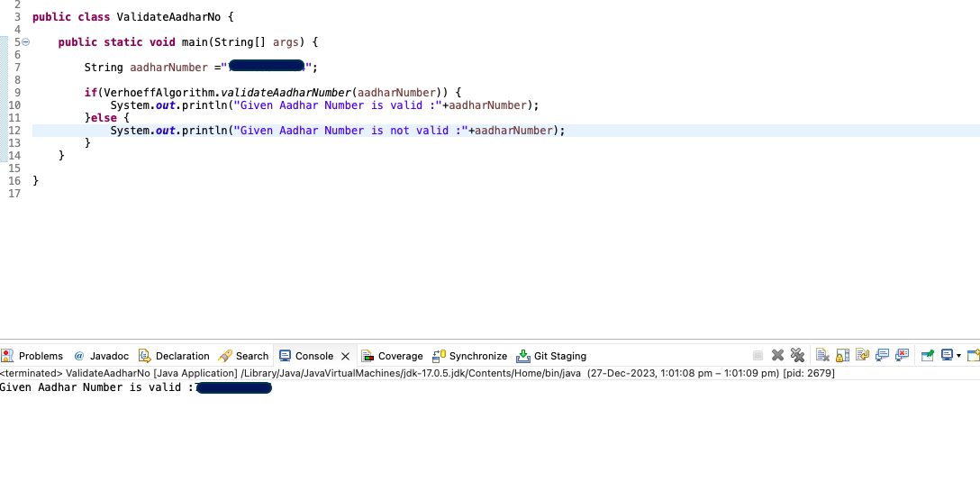
Task: Switch to the Problems tab
Action: click(32, 356)
